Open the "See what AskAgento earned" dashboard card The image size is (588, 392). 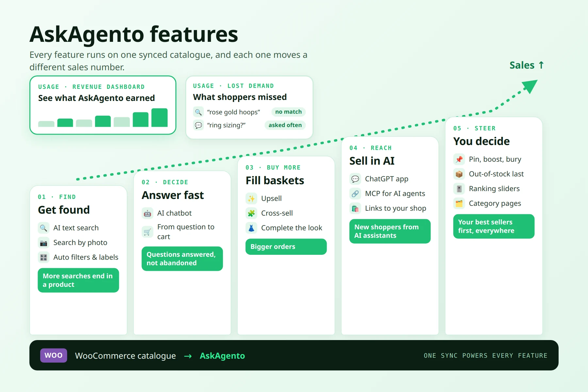click(103, 105)
